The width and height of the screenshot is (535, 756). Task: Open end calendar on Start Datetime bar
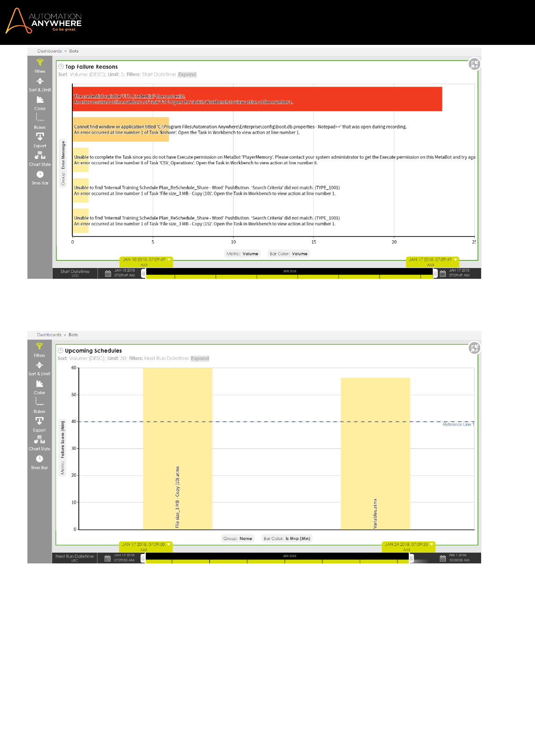tap(442, 273)
